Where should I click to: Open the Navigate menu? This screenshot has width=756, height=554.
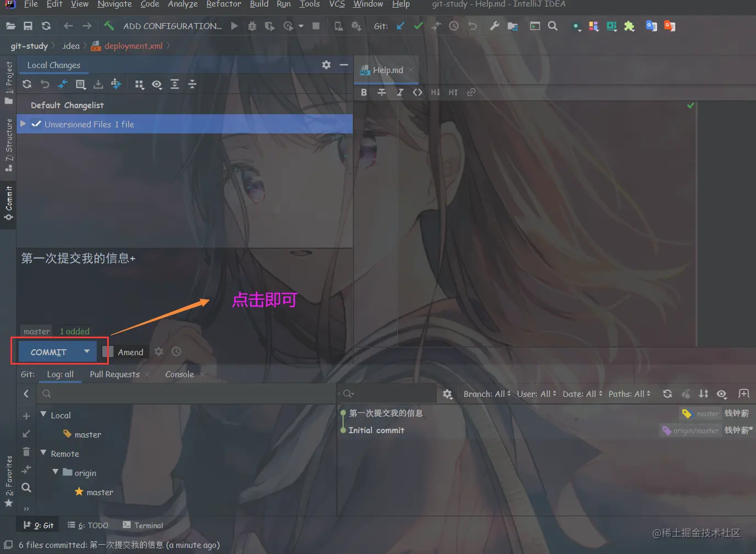[x=115, y=4]
